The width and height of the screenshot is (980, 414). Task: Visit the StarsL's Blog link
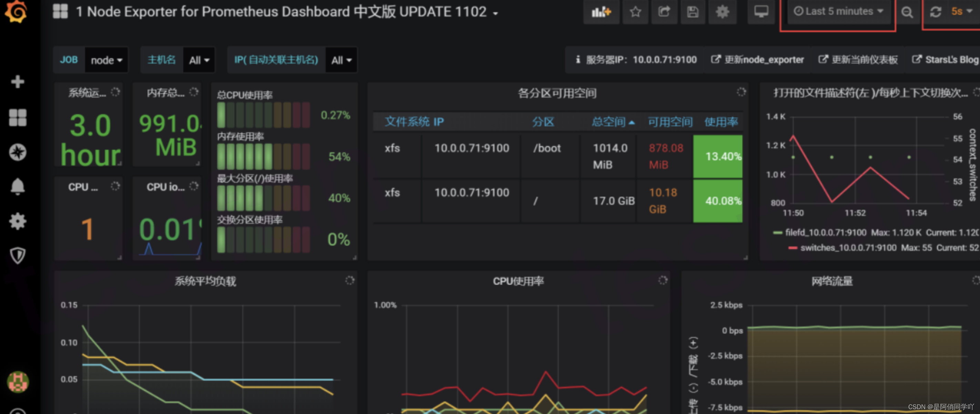[945, 60]
